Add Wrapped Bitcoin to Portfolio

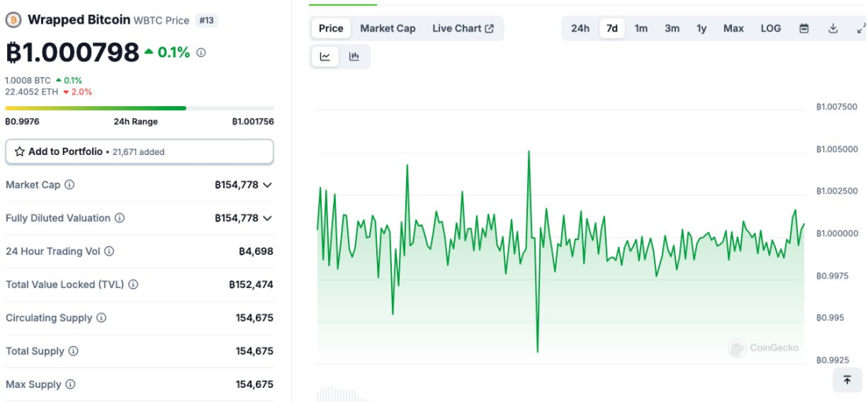click(x=139, y=152)
